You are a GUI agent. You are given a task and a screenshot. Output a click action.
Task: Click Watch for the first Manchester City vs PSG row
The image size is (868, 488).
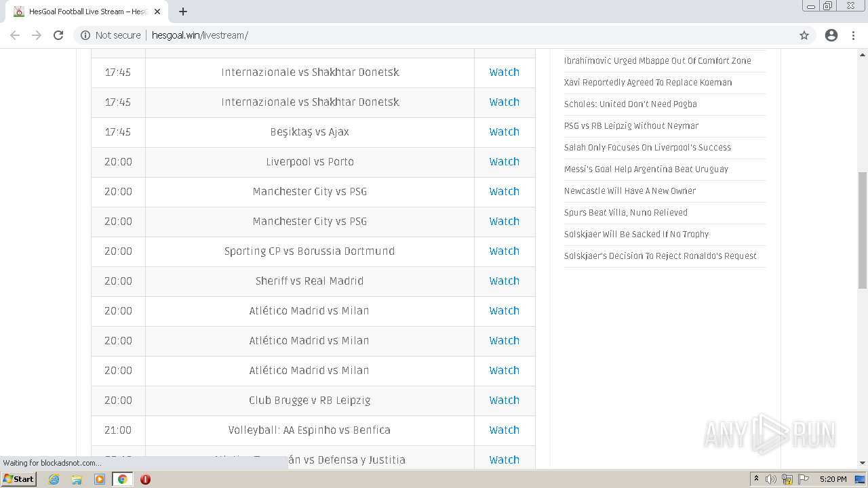pos(504,192)
